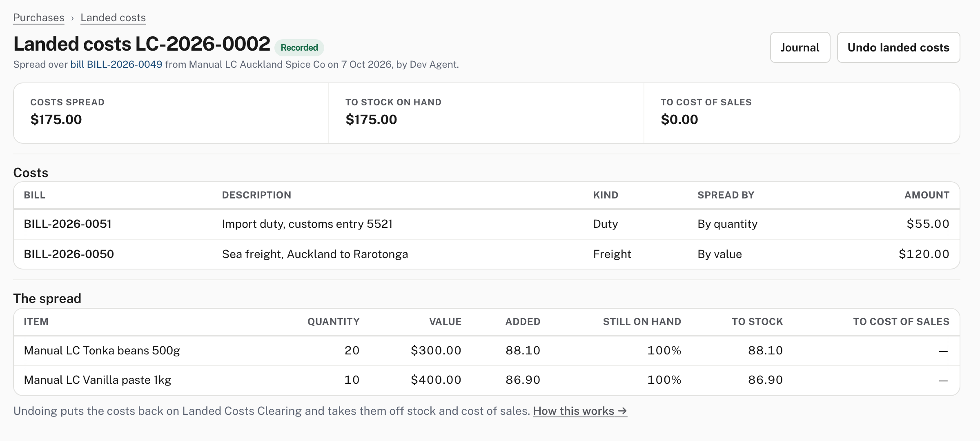Screen dimensions: 980x441
Task: Go to Landed costs breadcrumb
Action: [x=113, y=18]
